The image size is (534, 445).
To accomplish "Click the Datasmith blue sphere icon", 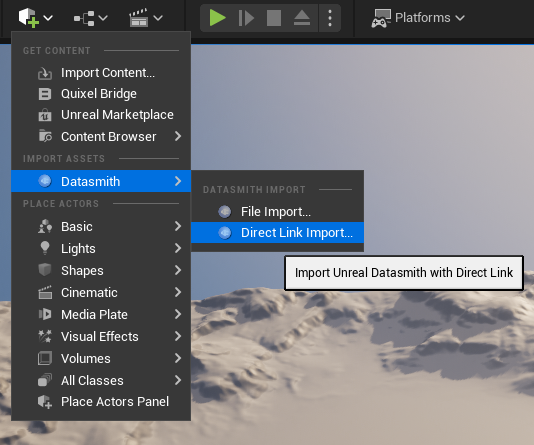I will click(x=45, y=181).
